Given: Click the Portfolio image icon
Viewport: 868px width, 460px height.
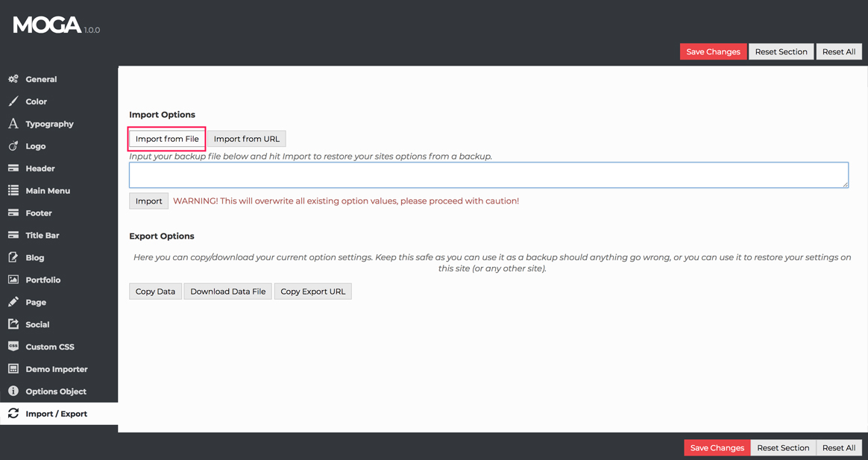Looking at the screenshot, I should (x=13, y=280).
